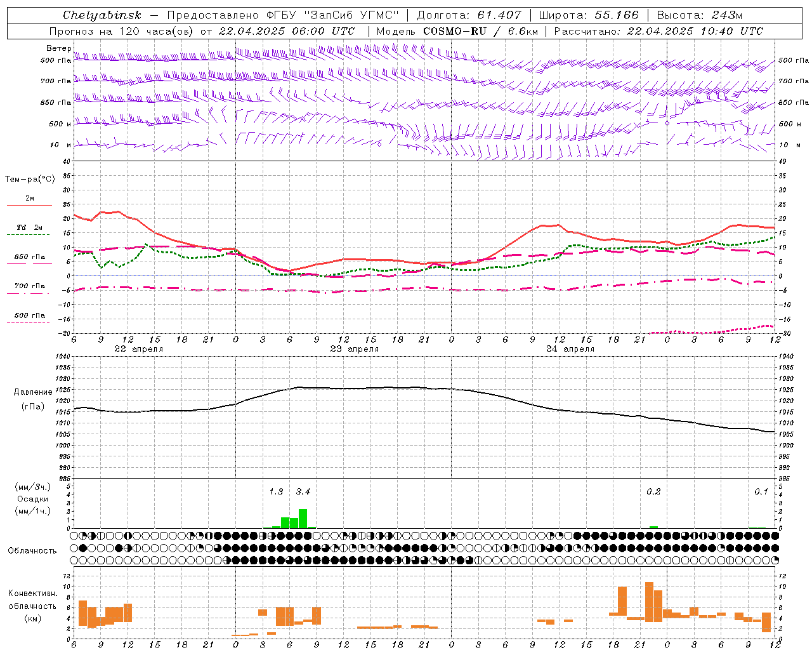Click the 'Широта: 55.166' latitude value
Image resolution: width=812 pixels, height=650 pixels.
point(589,15)
